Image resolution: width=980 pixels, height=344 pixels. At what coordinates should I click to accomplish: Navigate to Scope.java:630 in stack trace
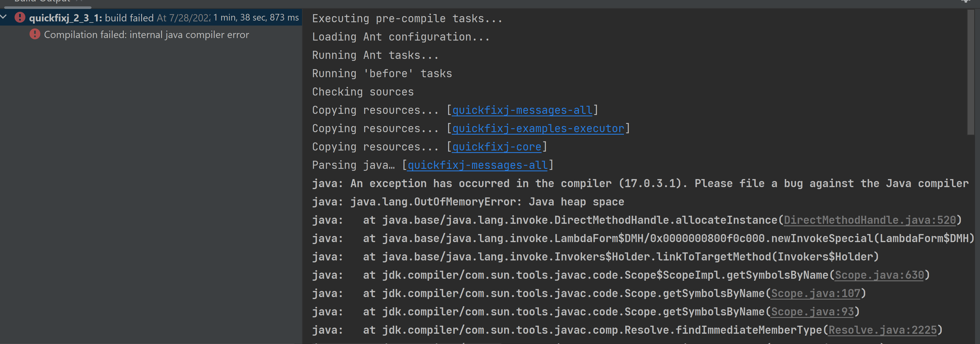point(879,275)
